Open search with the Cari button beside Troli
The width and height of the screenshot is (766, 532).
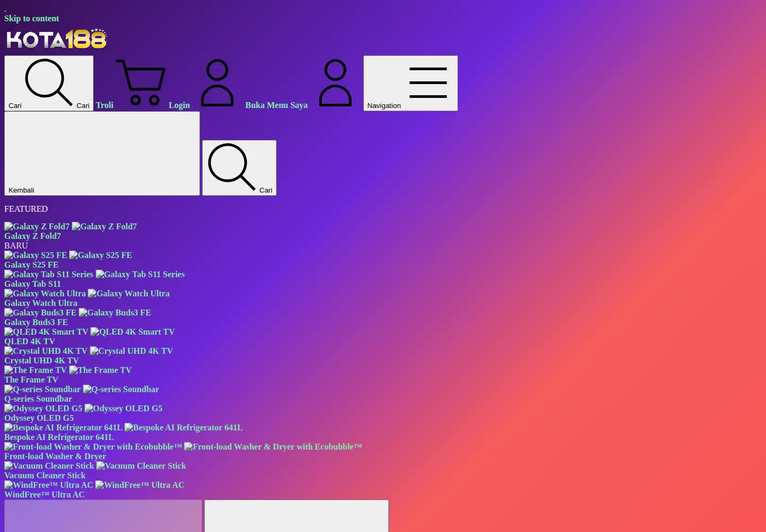pos(49,84)
